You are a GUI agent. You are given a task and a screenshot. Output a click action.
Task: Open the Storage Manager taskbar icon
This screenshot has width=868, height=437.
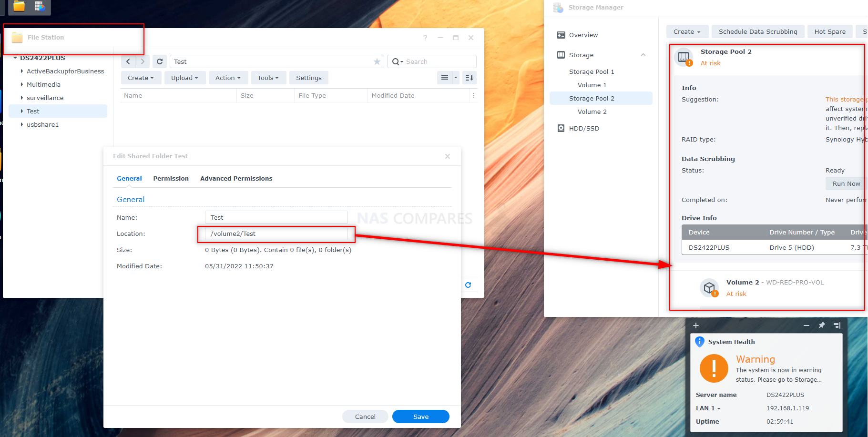(40, 6)
